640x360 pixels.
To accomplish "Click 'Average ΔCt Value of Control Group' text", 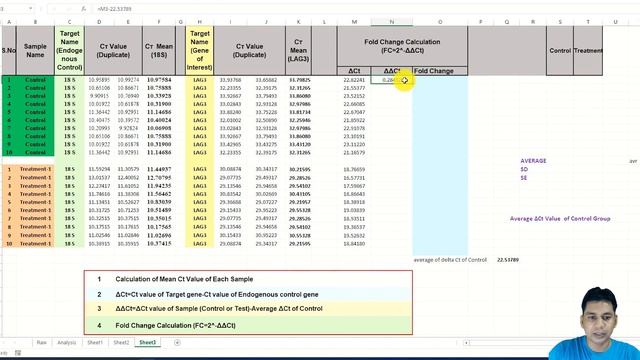I will 560,219.
